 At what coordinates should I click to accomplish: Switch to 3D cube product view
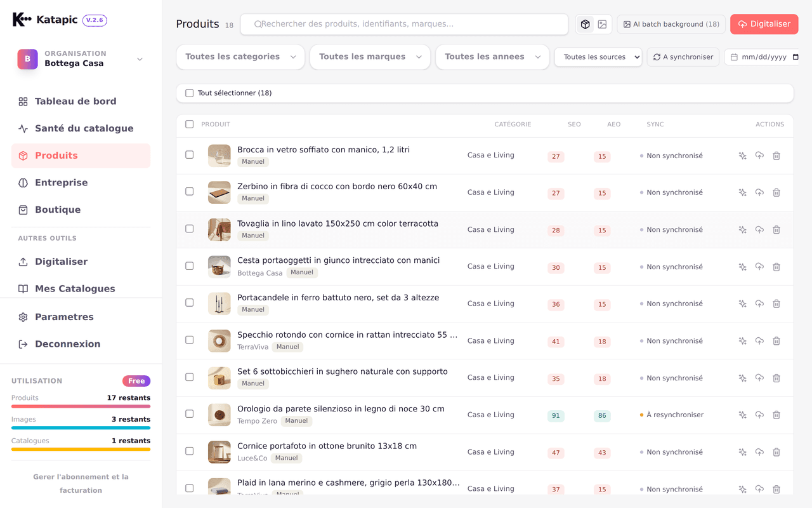pos(585,24)
